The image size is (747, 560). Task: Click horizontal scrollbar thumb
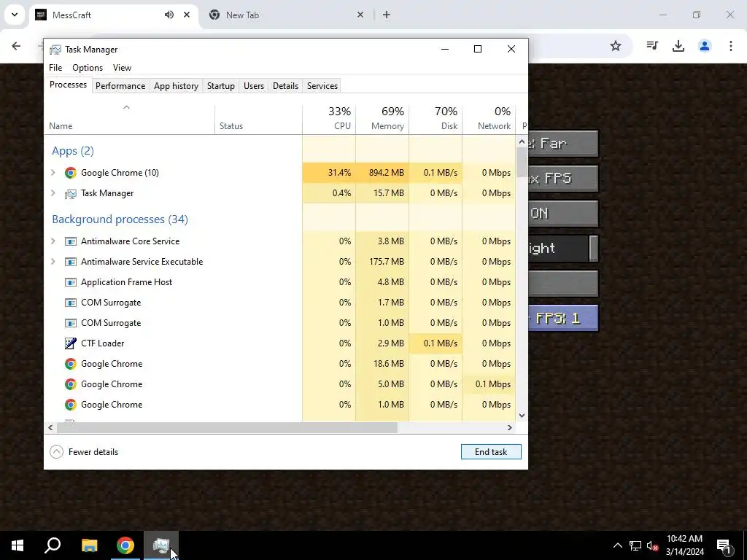click(x=228, y=427)
